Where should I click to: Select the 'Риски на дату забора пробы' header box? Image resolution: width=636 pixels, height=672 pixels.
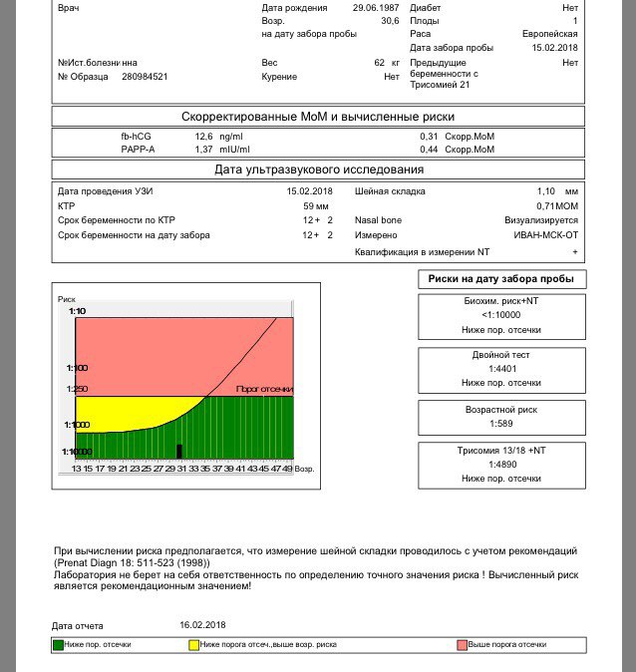(x=500, y=279)
